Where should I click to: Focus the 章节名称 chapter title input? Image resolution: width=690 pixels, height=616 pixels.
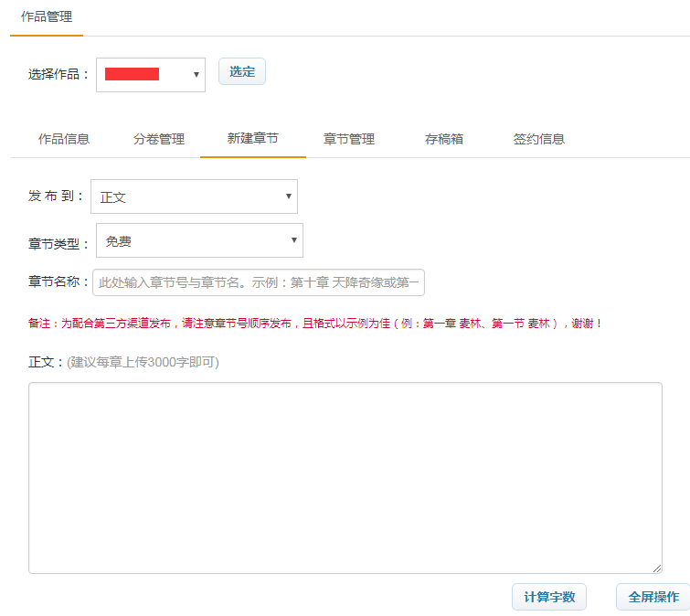click(x=259, y=282)
